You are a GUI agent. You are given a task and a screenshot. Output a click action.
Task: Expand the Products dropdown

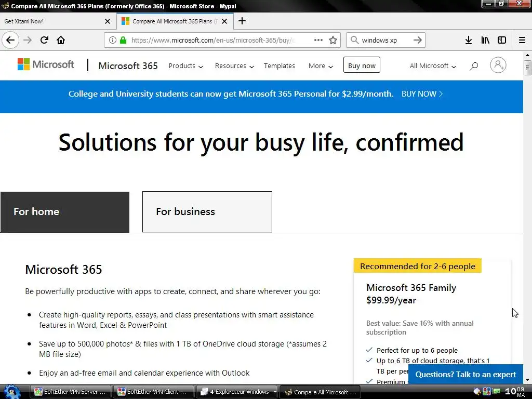[186, 66]
